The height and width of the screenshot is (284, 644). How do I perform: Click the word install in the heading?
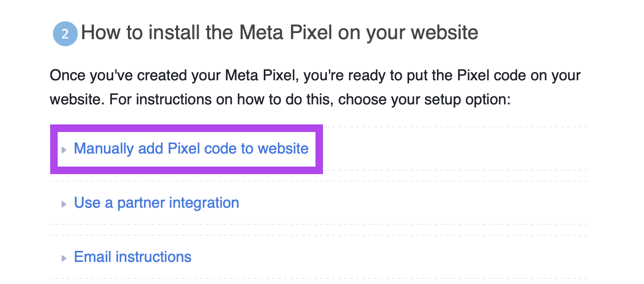point(151,33)
